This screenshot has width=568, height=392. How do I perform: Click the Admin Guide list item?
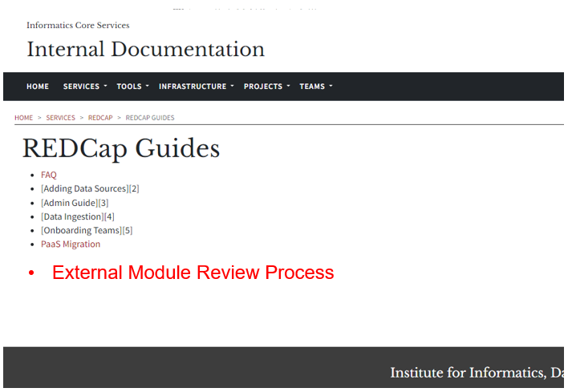75,203
